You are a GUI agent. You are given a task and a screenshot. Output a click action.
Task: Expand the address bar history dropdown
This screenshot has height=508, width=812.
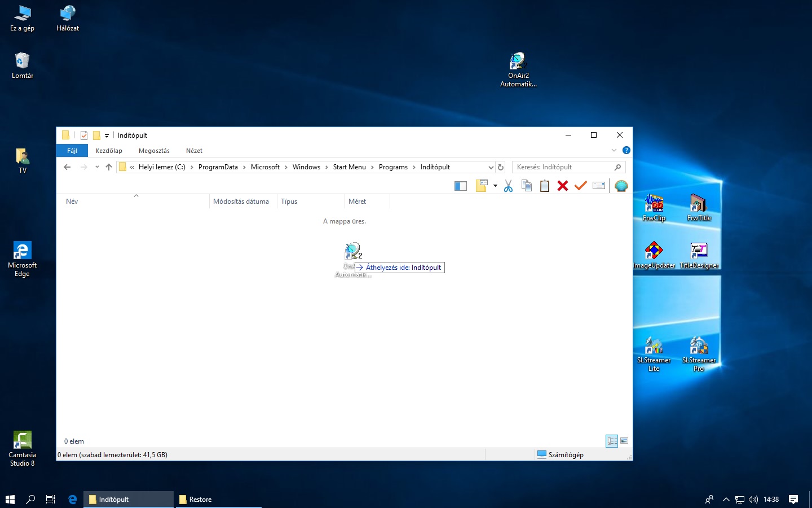pos(491,167)
